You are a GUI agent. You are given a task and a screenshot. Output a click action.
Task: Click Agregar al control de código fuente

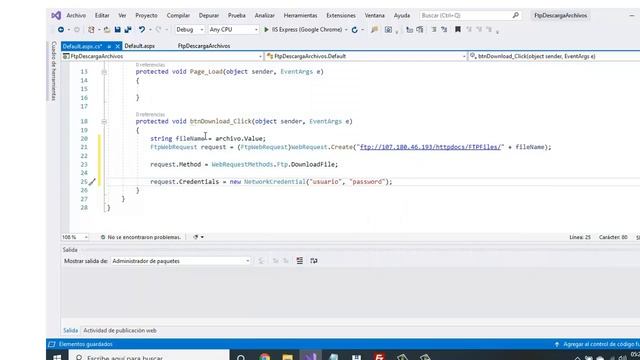click(x=597, y=344)
